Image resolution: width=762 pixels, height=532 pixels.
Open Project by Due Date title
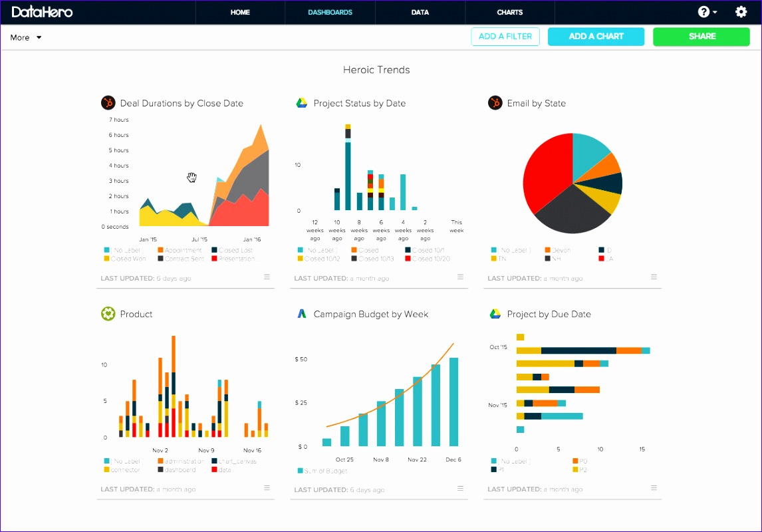tap(549, 314)
